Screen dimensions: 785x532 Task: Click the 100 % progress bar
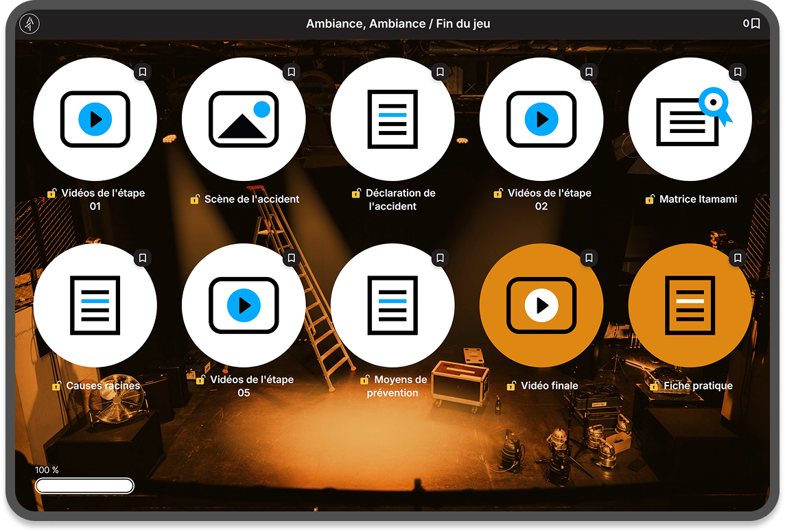click(84, 486)
